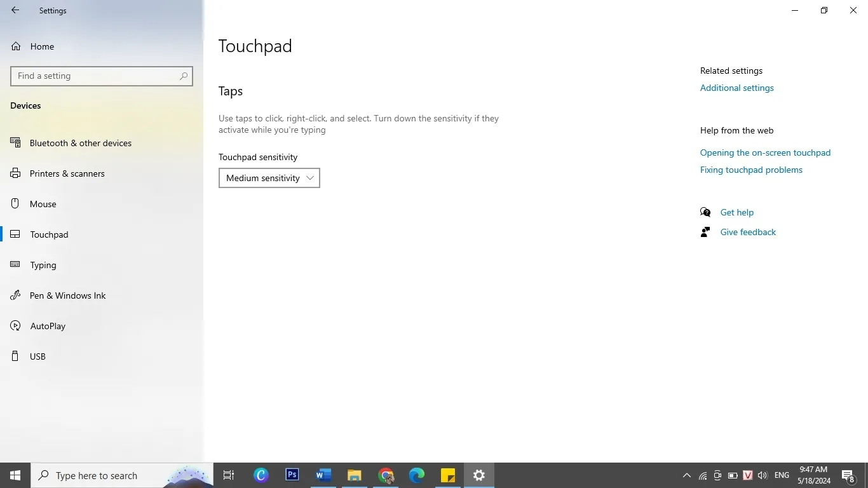The image size is (868, 488).
Task: Go to Typing settings
Action: pyautogui.click(x=43, y=265)
